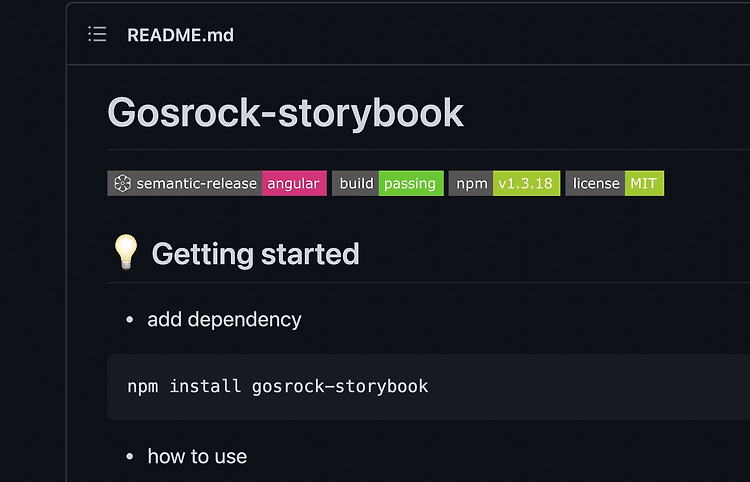Click the npm install gosrock-storybook code block
The width and height of the screenshot is (750, 482).
pos(429,387)
